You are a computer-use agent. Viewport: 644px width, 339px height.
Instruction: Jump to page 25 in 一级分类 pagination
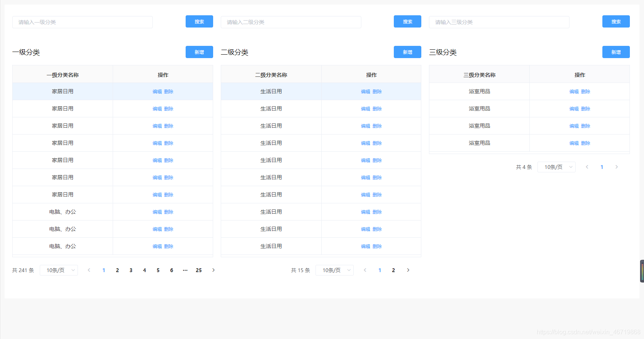(199, 270)
